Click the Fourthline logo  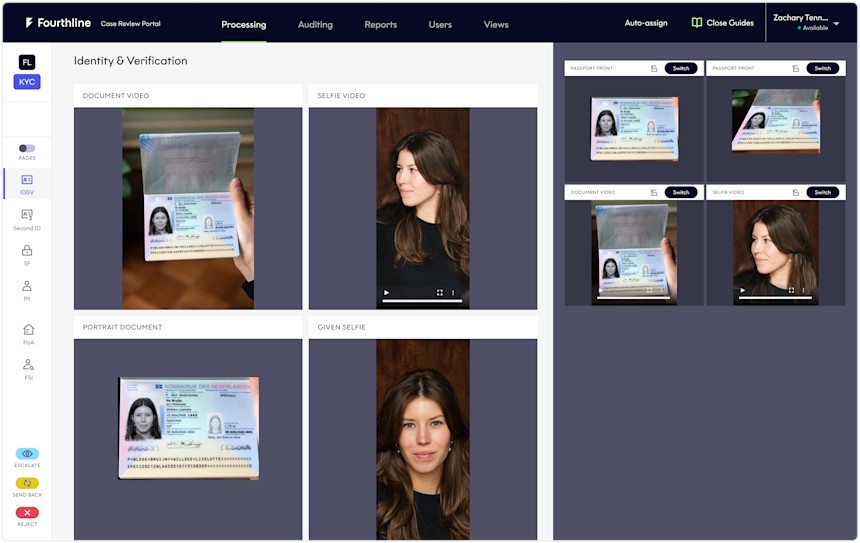[x=58, y=23]
